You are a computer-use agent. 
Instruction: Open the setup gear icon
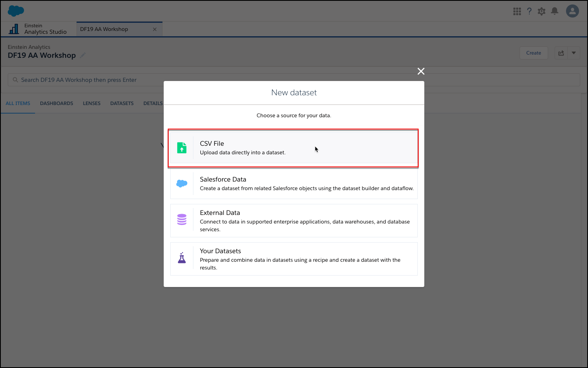[542, 11]
